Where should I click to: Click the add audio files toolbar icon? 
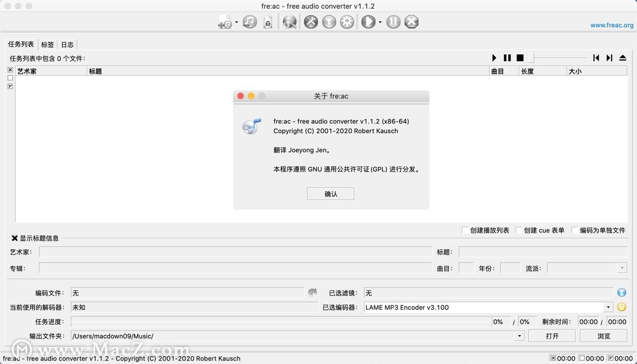[225, 21]
